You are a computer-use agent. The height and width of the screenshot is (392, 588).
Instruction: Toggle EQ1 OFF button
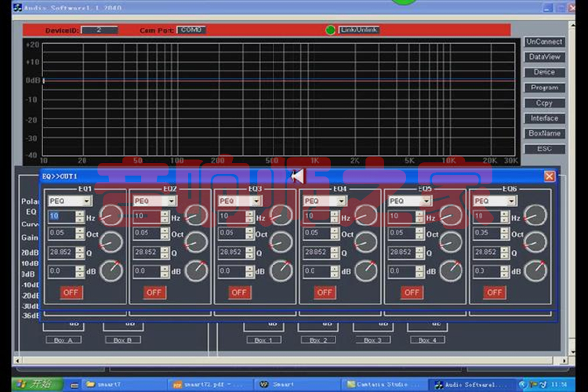click(x=71, y=292)
